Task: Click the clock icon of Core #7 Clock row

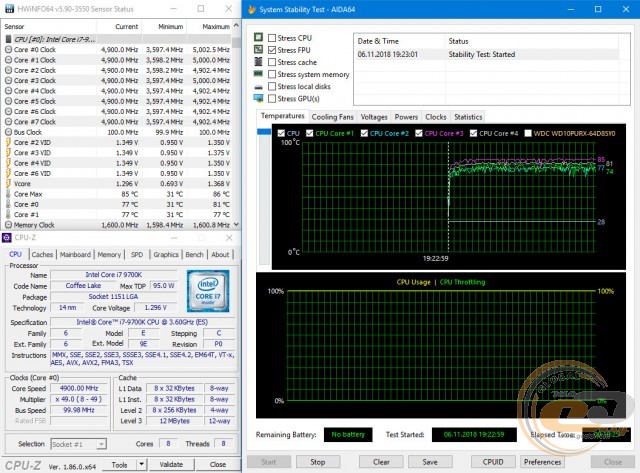Action: [8, 122]
